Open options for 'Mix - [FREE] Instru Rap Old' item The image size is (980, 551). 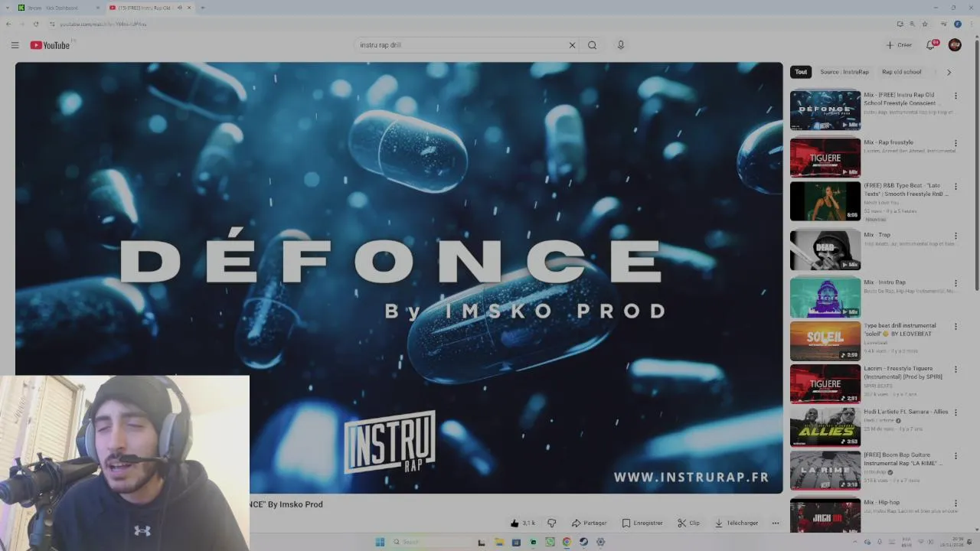point(955,96)
